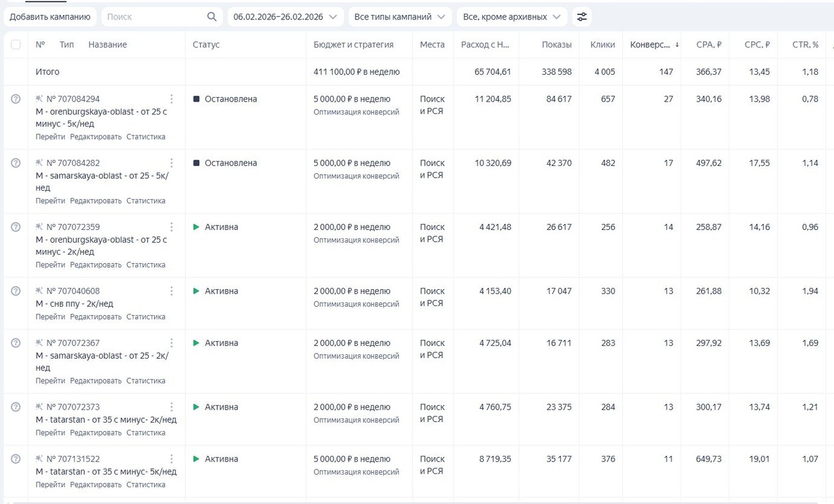834x504 pixels.
Task: Open three-dot menu for campaign 707040608
Action: [x=171, y=291]
